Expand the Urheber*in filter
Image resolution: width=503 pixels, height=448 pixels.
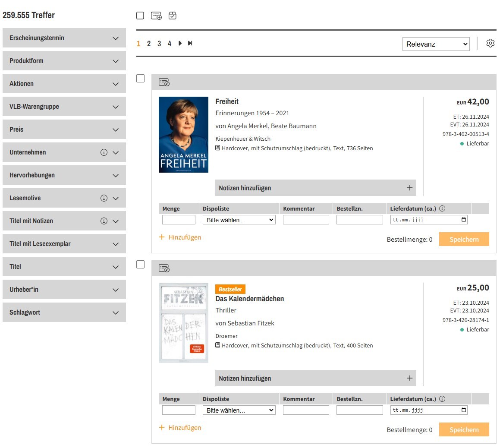coord(64,290)
